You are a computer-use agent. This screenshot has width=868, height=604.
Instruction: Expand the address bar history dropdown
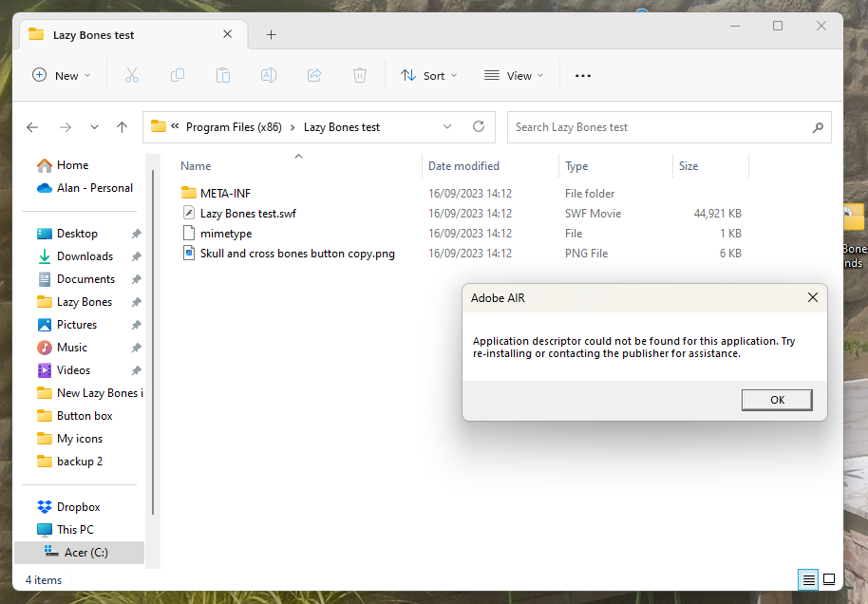pos(447,126)
